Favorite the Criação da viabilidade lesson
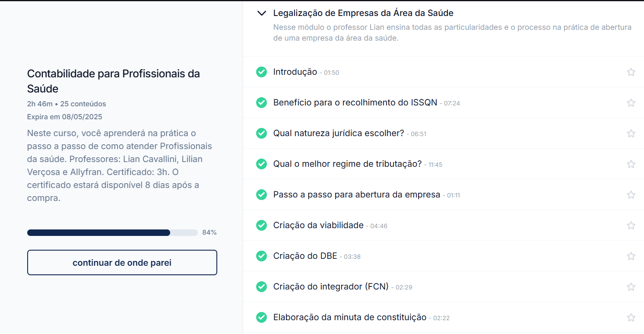The height and width of the screenshot is (334, 644). (631, 226)
